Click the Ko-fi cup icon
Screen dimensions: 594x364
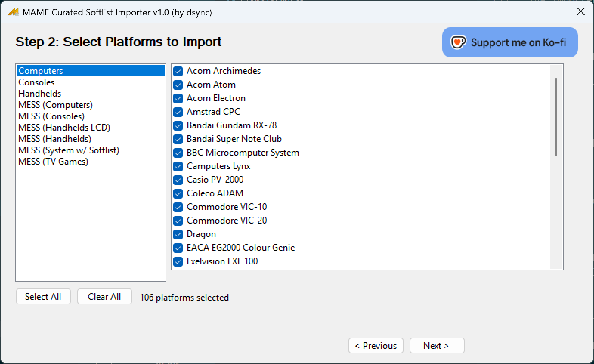point(458,42)
